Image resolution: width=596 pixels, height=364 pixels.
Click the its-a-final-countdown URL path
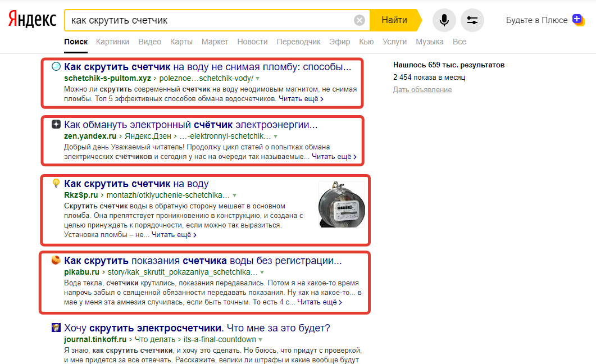click(x=220, y=339)
